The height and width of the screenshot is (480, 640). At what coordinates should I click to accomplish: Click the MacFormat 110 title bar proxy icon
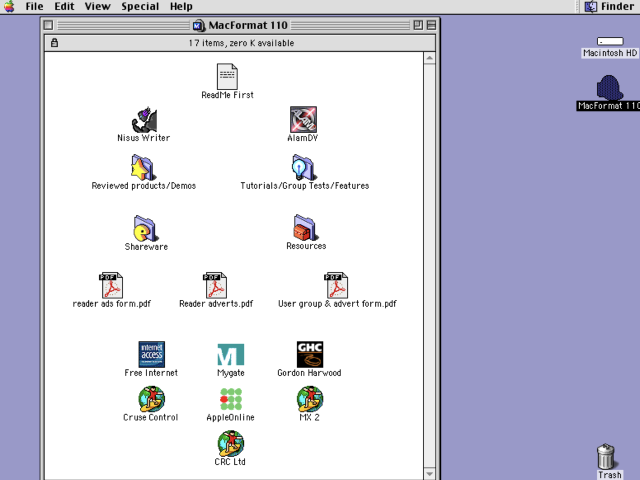[x=198, y=25]
